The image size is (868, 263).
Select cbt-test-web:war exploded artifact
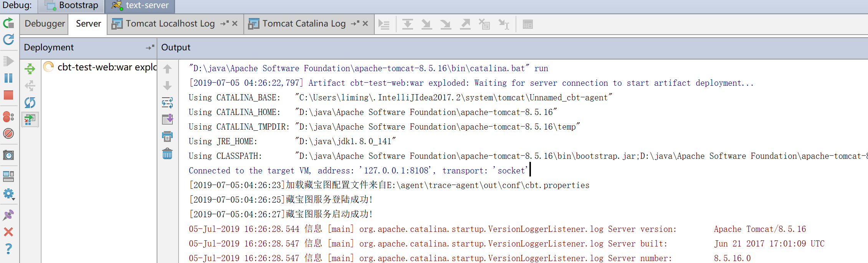pos(100,67)
